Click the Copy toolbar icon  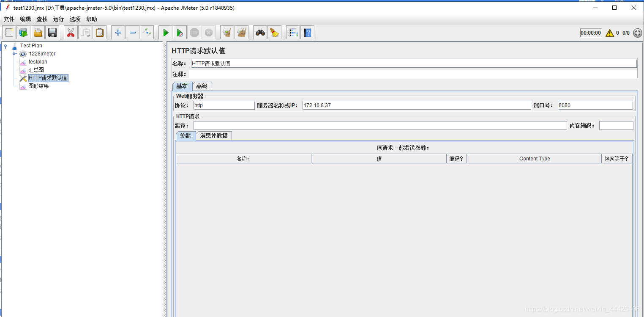(85, 33)
